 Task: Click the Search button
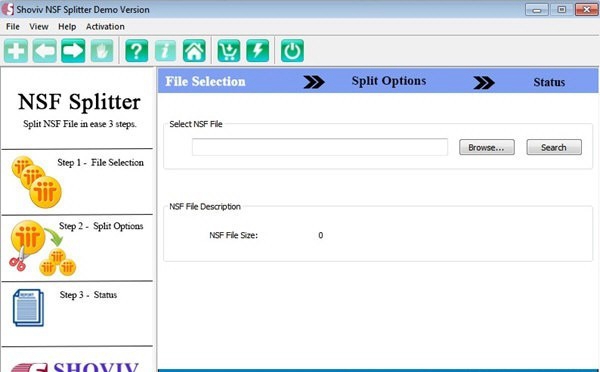pos(554,147)
